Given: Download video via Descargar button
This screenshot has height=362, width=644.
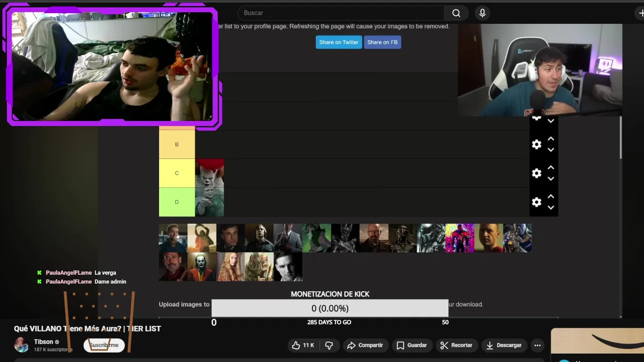Looking at the screenshot, I should coord(504,345).
